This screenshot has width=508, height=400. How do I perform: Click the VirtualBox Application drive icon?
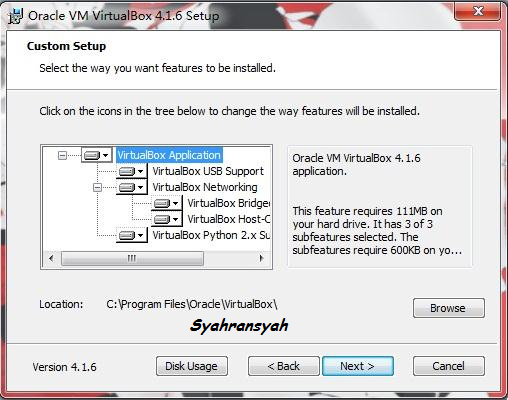pyautogui.click(x=96, y=155)
